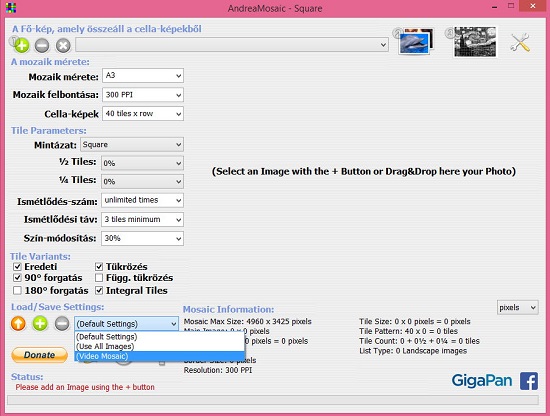
Task: Click the orange up arrow load settings icon
Action: point(18,323)
